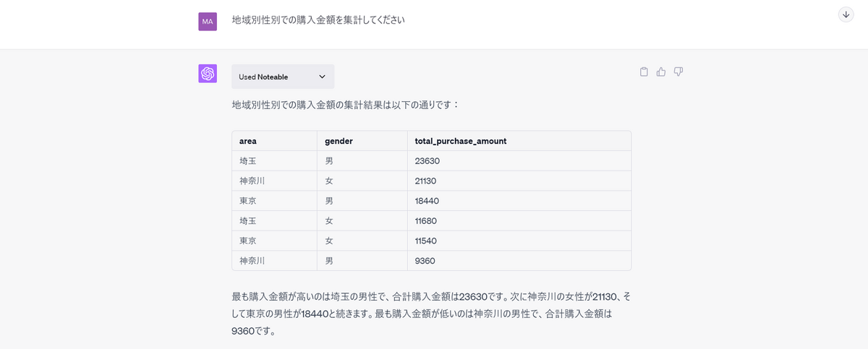Expand the Used Noteable dropdown
Screen dimensions: 868x349
coord(283,77)
